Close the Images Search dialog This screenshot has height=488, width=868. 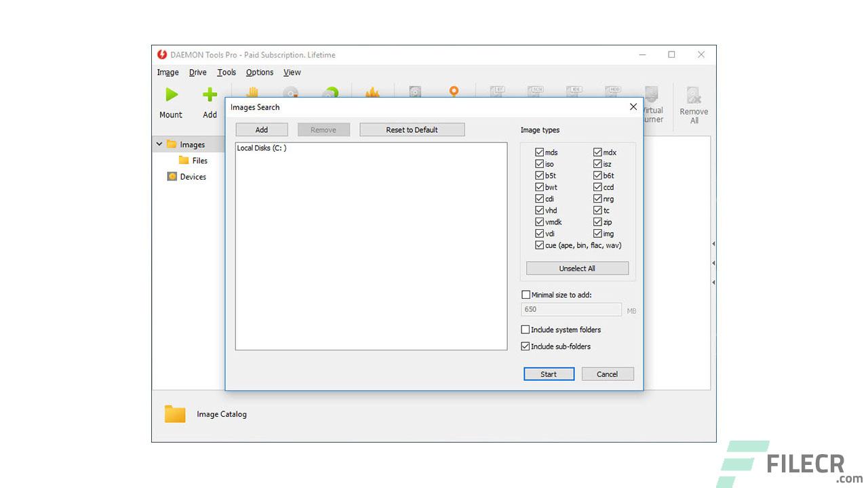[633, 107]
